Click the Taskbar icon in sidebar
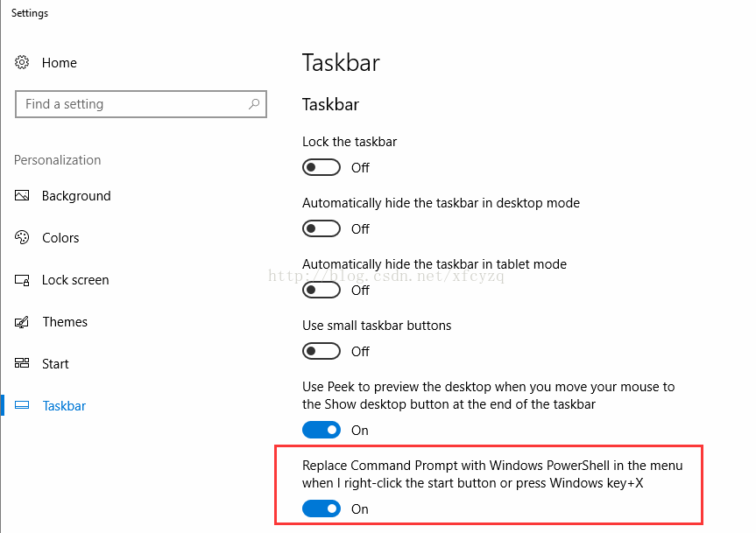Screen dimensions: 756x533 click(23, 406)
